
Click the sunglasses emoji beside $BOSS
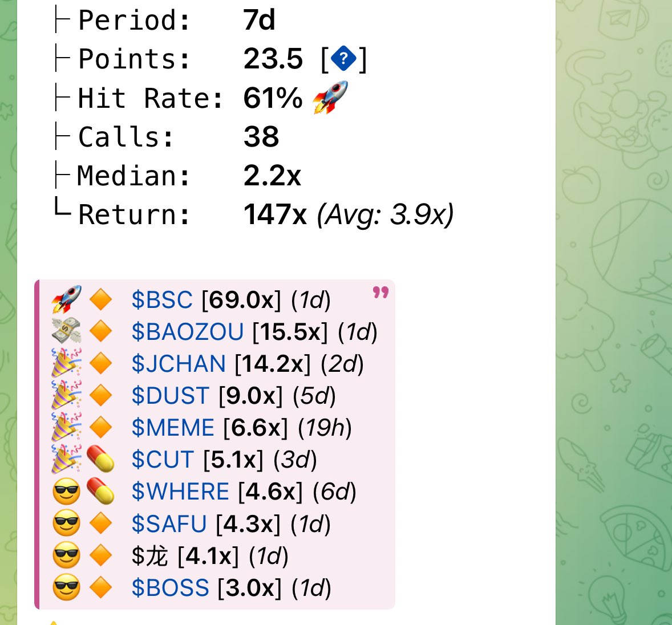[66, 587]
